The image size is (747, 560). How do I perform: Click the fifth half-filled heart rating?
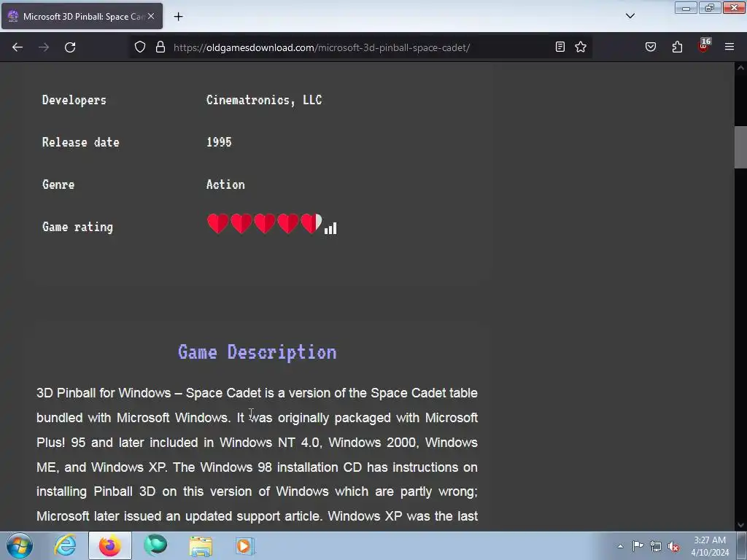tap(311, 223)
